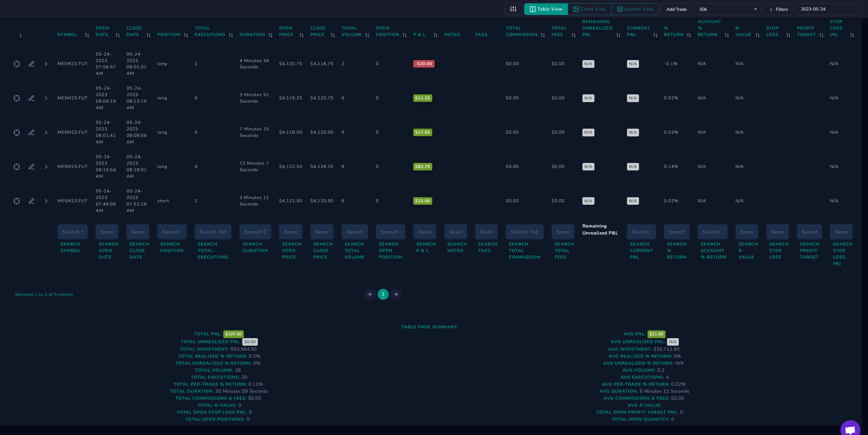
Task: Click the Search R-Value input field
Action: pyautogui.click(x=747, y=232)
